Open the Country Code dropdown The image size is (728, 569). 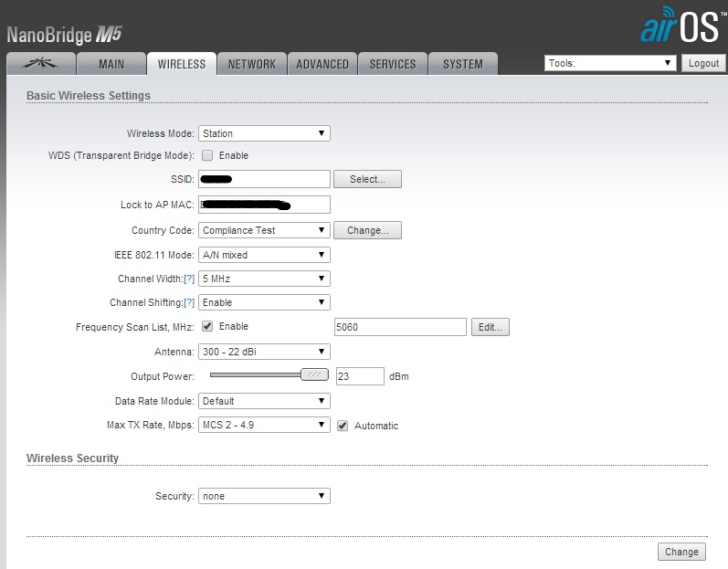264,230
